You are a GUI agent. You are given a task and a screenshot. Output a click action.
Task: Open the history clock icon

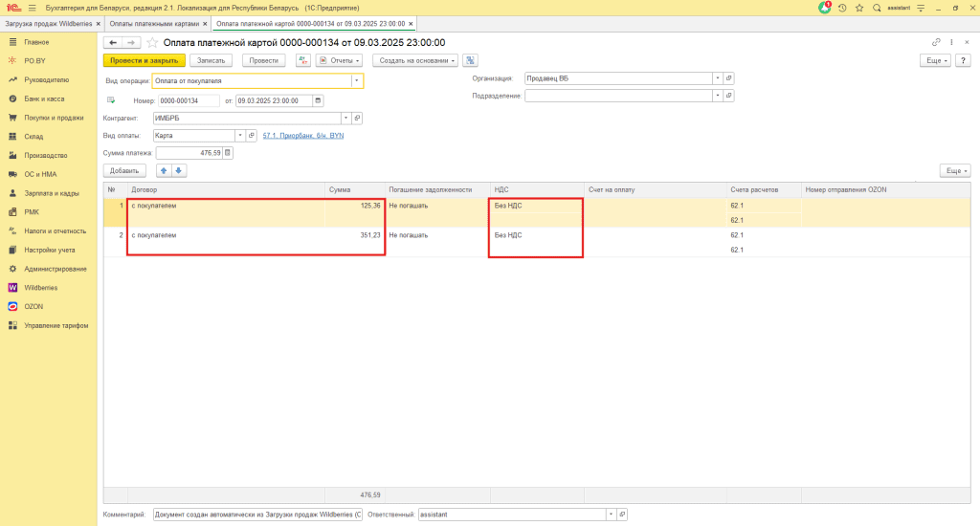pyautogui.click(x=841, y=8)
